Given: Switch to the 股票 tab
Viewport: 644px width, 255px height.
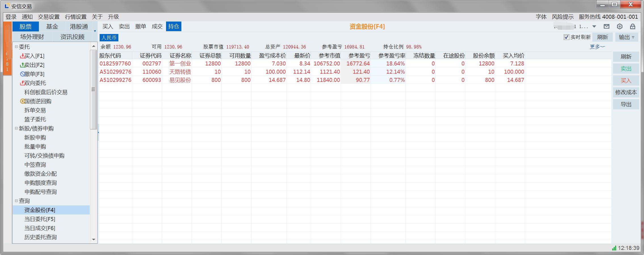Looking at the screenshot, I should coord(26,26).
